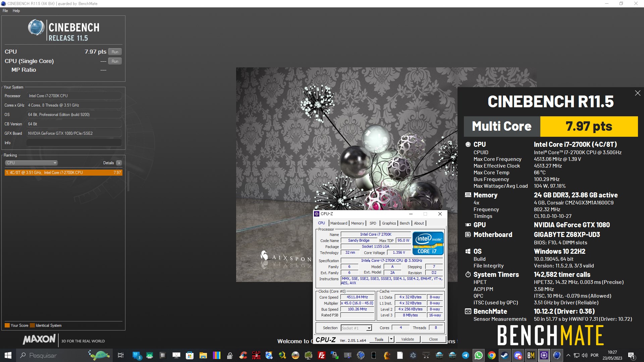Open the clock showing 10:27
The height and width of the screenshot is (362, 644).
click(x=612, y=355)
